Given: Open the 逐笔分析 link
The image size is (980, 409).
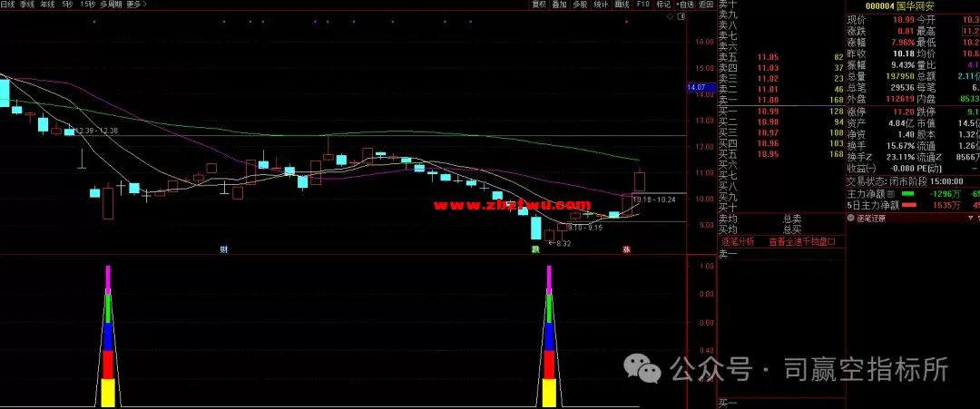Looking at the screenshot, I should (x=738, y=241).
